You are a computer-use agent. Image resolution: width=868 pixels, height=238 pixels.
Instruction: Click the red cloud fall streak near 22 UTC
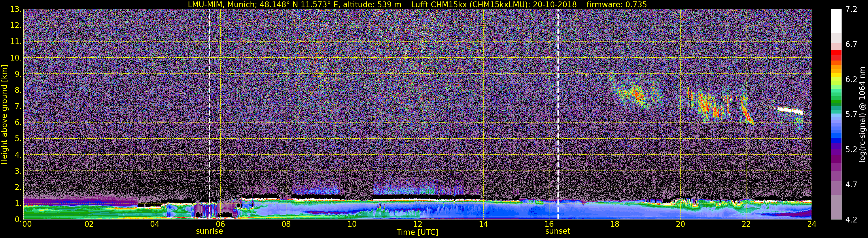click(747, 112)
